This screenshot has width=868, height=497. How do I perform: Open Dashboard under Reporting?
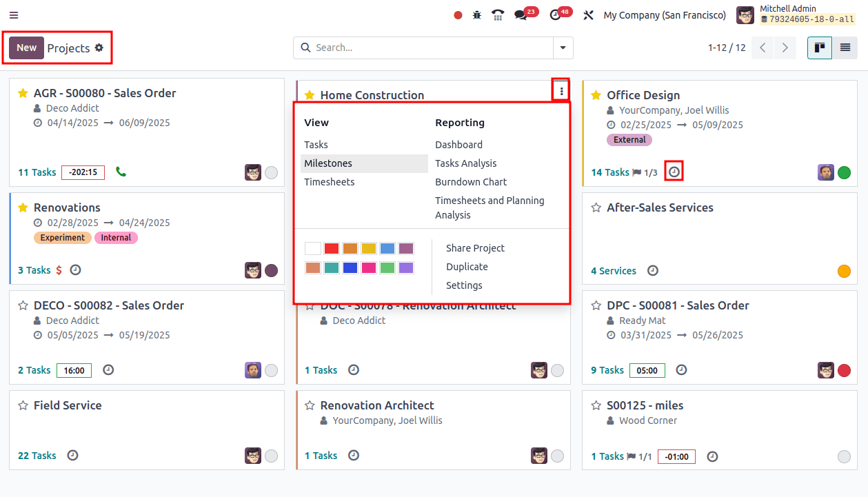[458, 145]
